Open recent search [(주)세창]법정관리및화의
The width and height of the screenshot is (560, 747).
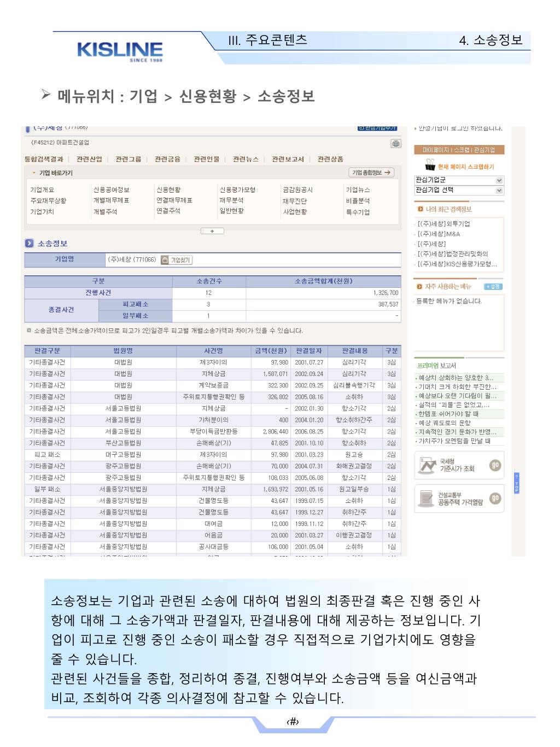[x=452, y=254]
